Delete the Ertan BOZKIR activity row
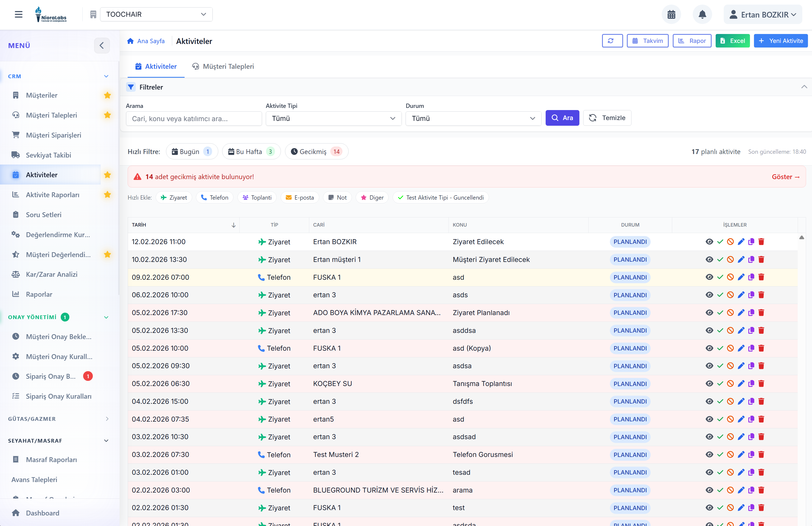The image size is (812, 526). click(x=761, y=242)
